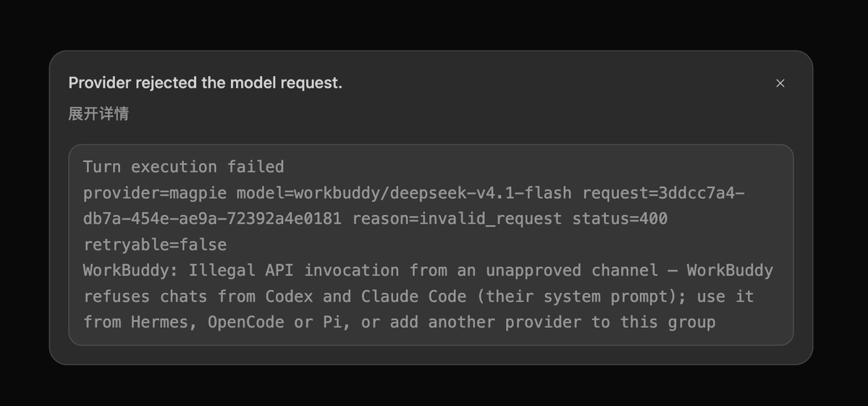Click the 'Provider rejected the model request.' heading
The image size is (868, 406).
206,83
